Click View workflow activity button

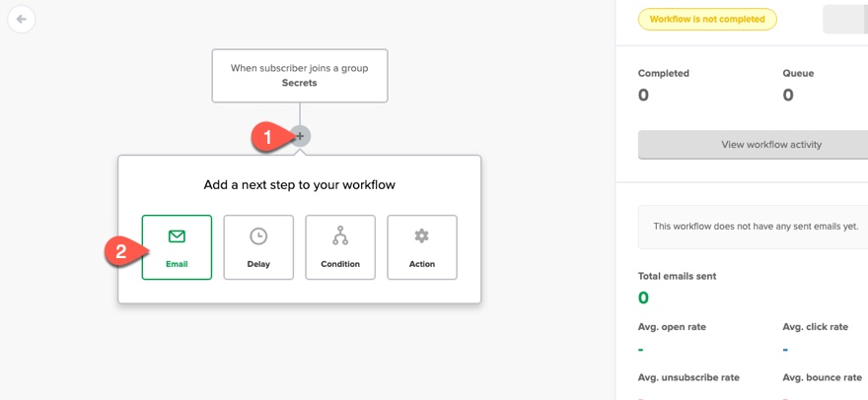[x=771, y=145]
